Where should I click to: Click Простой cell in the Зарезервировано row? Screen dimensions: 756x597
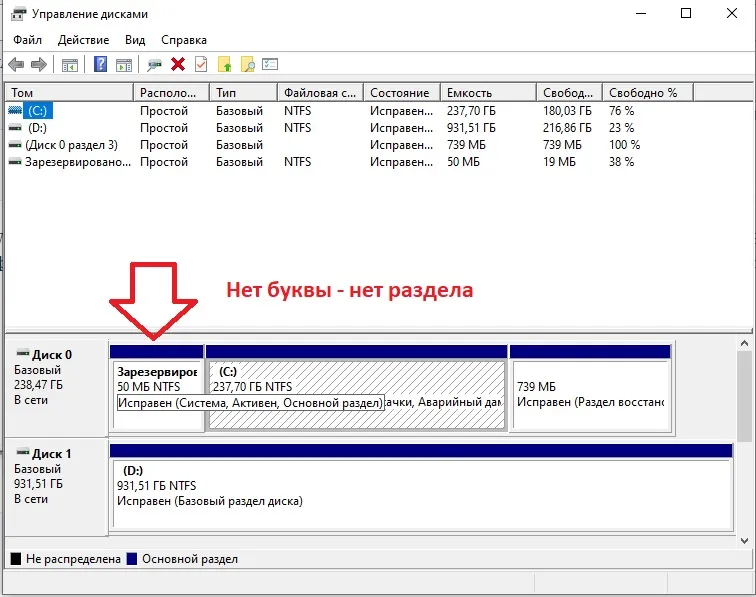tap(164, 162)
